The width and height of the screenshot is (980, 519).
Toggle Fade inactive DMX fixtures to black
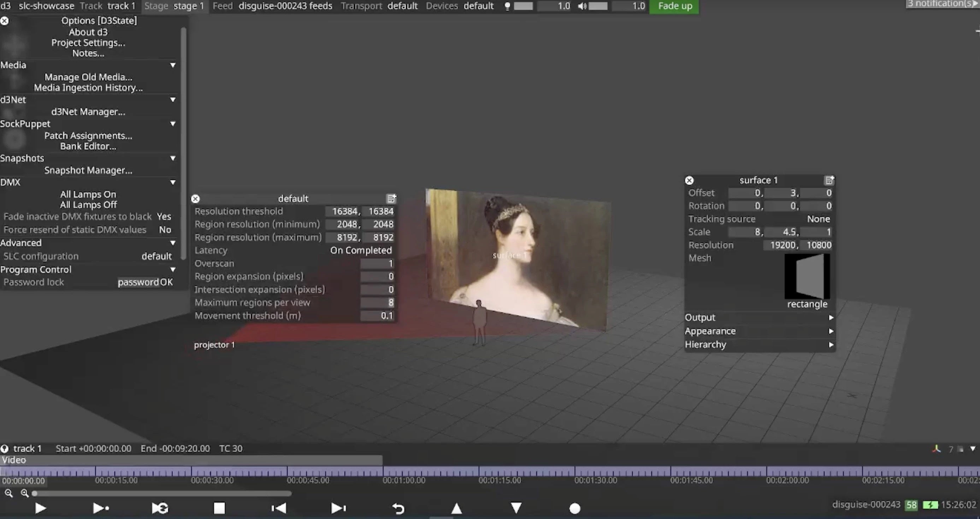[164, 217]
